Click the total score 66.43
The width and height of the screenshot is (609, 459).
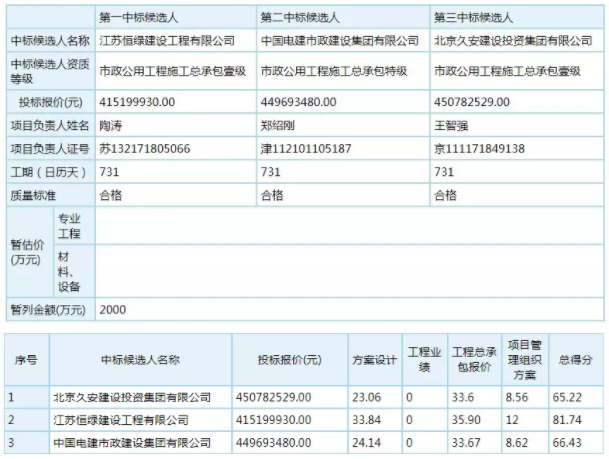click(x=567, y=443)
